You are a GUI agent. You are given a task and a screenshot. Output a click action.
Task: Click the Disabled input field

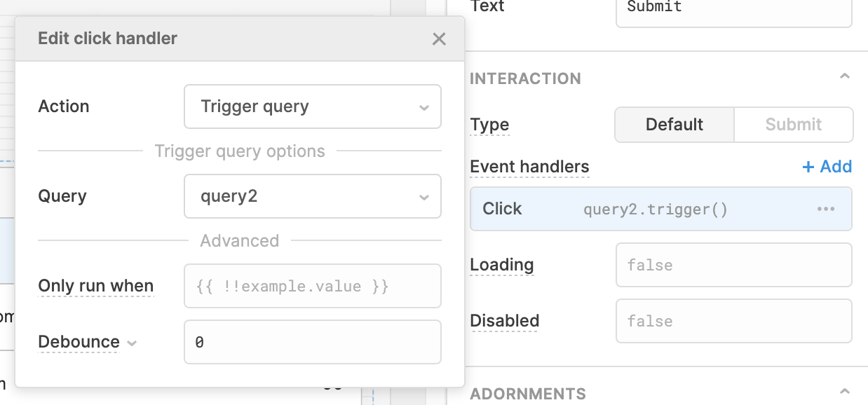(733, 321)
